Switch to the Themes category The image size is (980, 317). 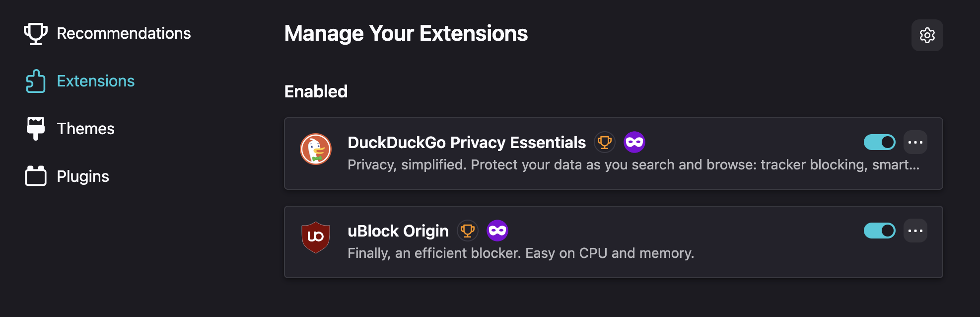click(x=86, y=129)
